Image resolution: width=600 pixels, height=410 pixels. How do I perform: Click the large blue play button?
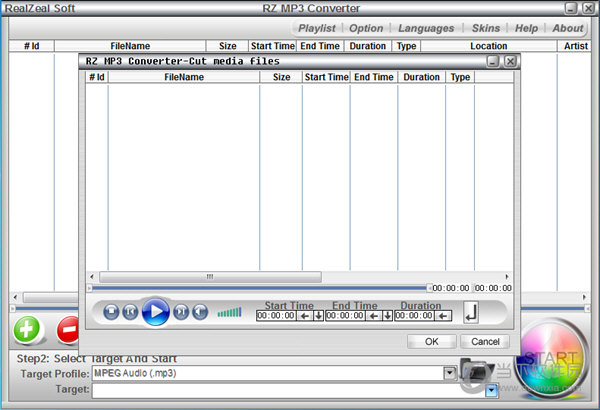click(155, 312)
